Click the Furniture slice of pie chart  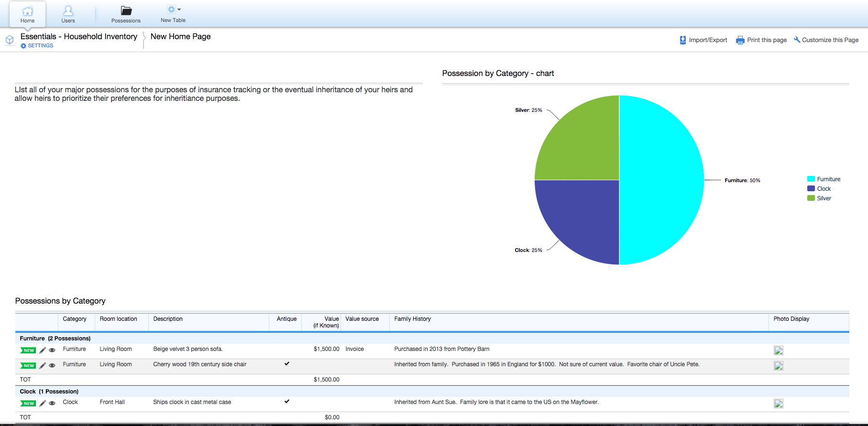point(662,180)
